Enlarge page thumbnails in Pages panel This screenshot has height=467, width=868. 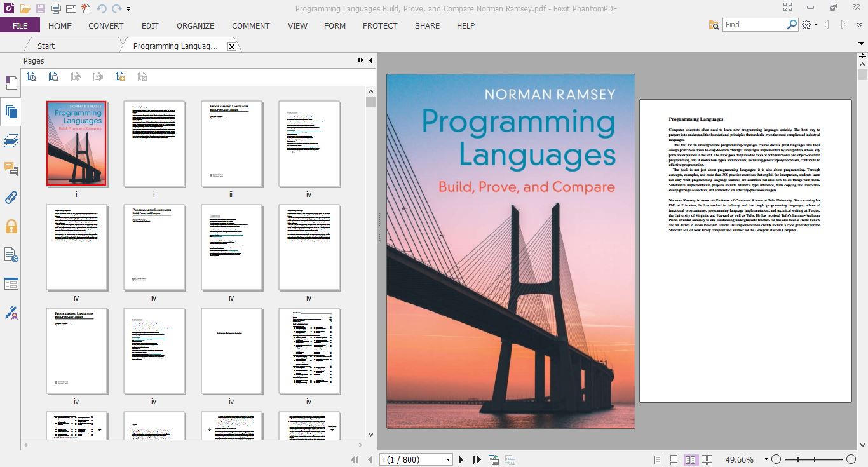click(31, 77)
